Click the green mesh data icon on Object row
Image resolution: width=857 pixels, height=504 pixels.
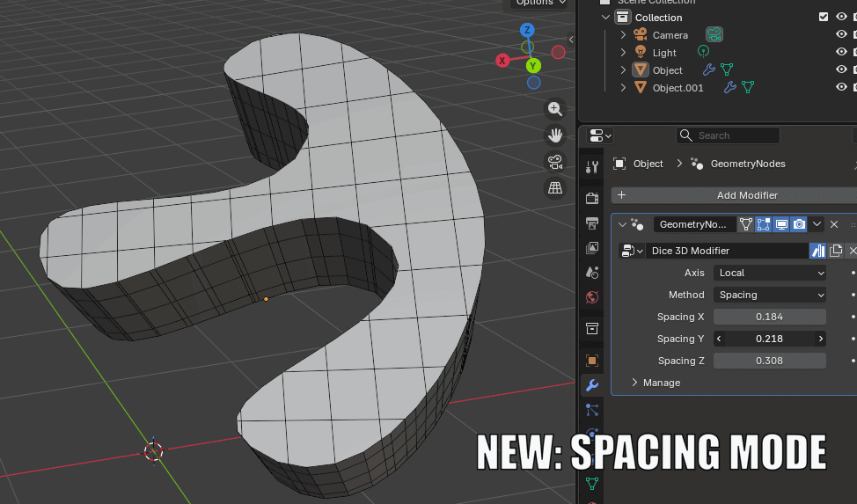[x=727, y=69]
